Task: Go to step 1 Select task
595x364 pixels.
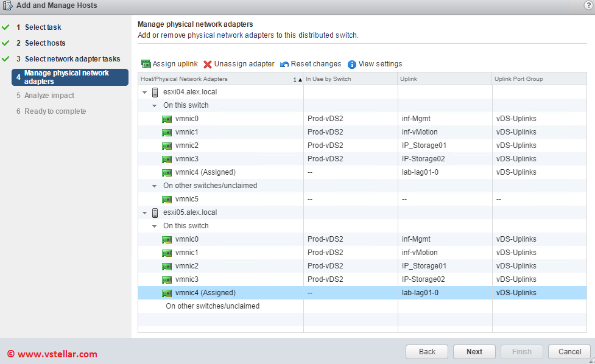Action: tap(43, 27)
